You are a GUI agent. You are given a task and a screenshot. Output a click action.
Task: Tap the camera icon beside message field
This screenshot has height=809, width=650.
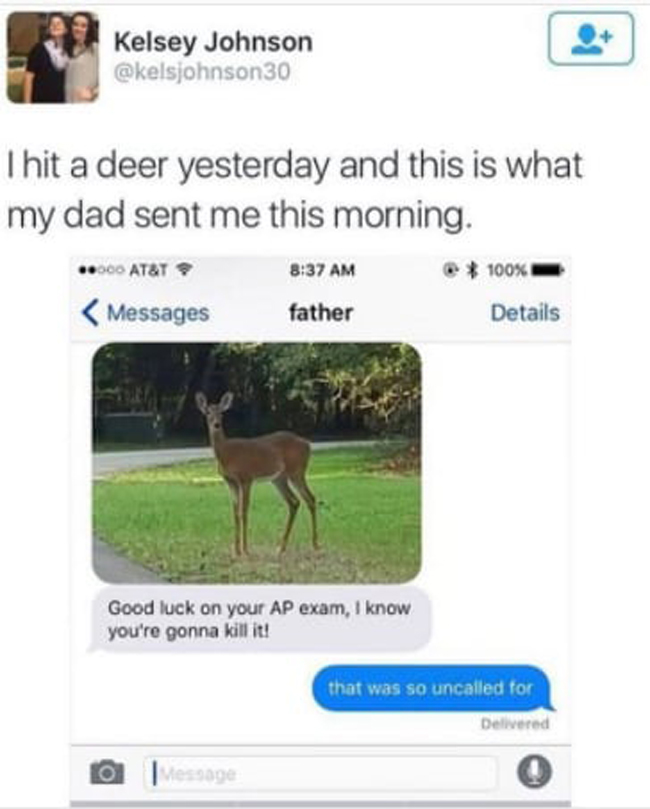(x=107, y=772)
